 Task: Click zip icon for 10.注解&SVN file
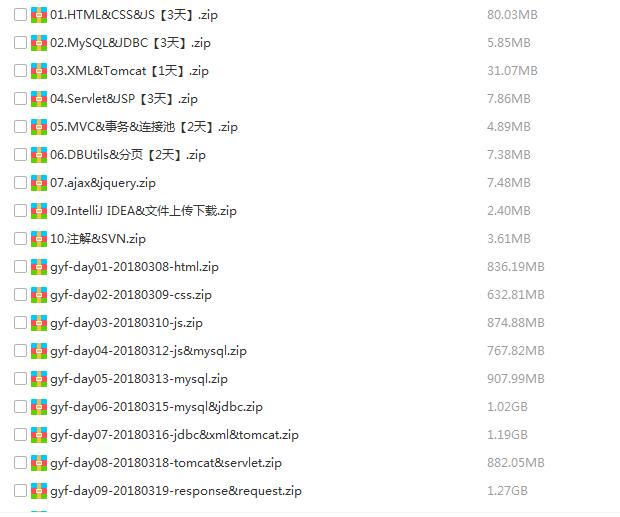click(x=39, y=239)
